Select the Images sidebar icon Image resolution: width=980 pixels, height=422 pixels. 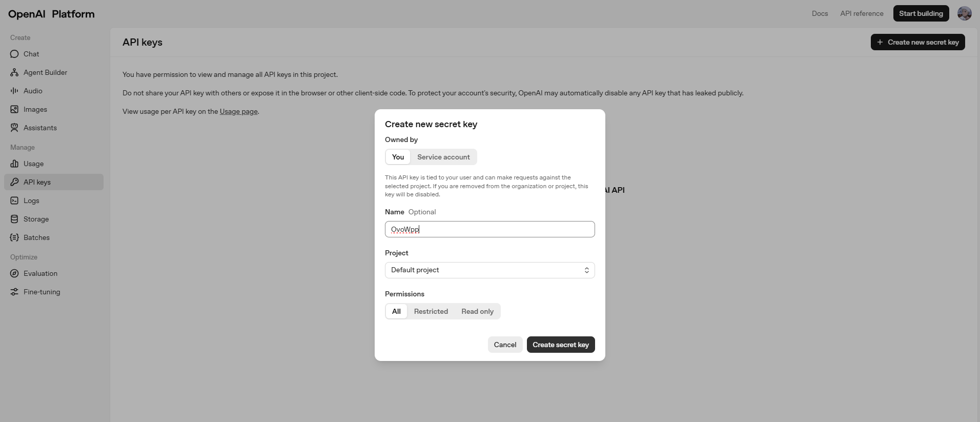(14, 109)
